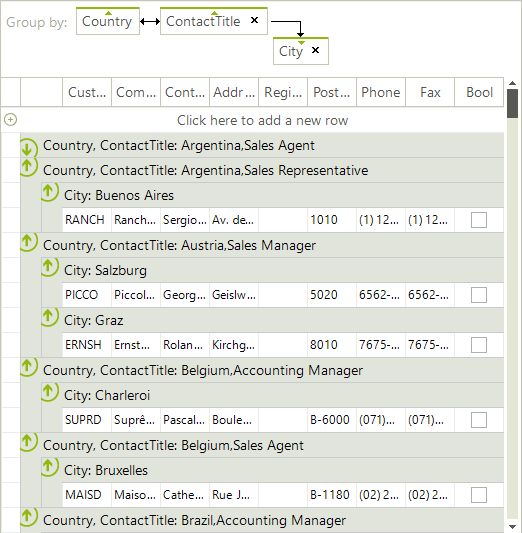
Task: Remove the ContactTitle grouping chip
Action: [x=254, y=20]
